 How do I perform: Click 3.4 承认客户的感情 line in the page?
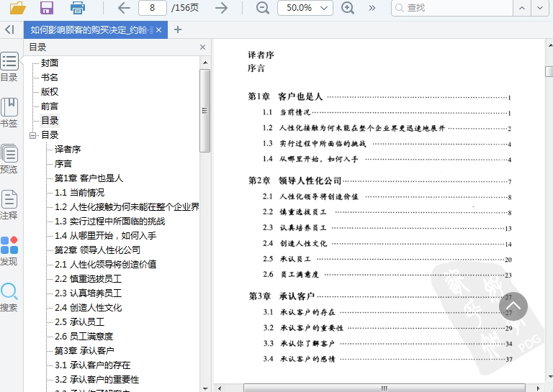[387, 359]
